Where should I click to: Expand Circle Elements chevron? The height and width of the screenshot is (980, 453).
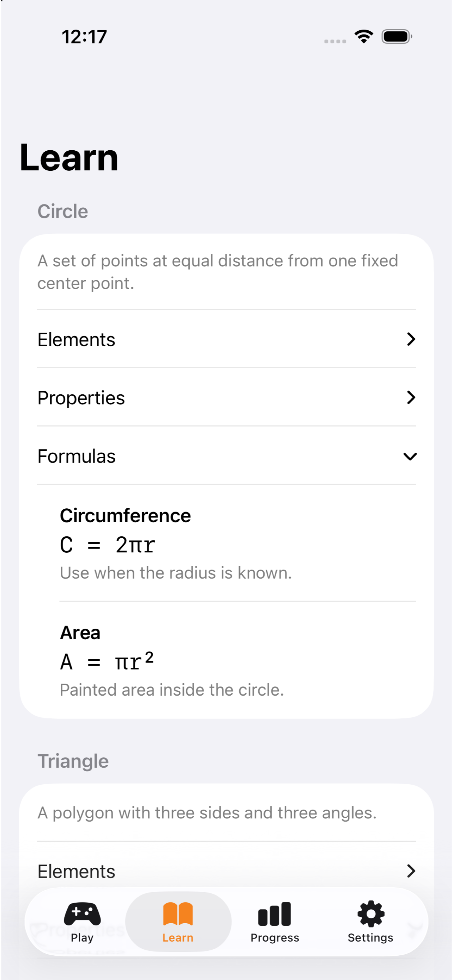[x=410, y=339]
